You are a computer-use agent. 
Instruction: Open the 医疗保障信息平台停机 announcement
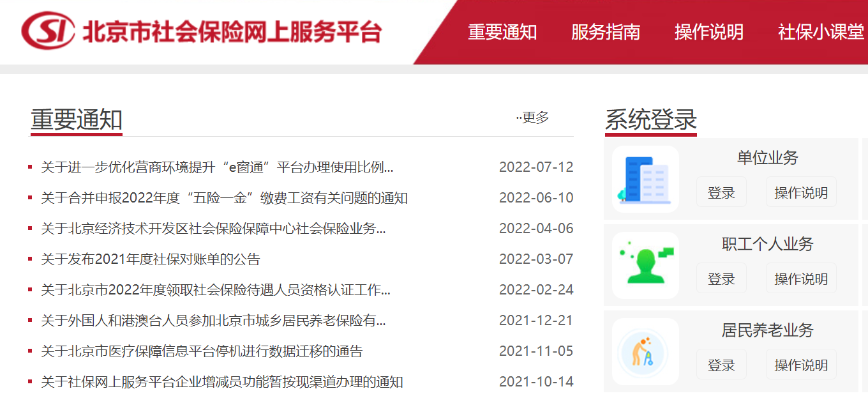click(x=202, y=351)
